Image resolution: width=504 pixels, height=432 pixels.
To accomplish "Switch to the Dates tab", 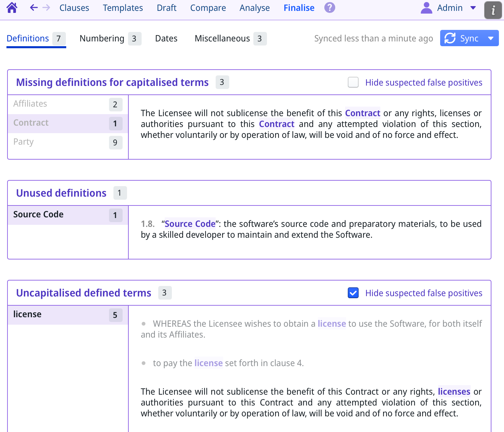I will (166, 38).
